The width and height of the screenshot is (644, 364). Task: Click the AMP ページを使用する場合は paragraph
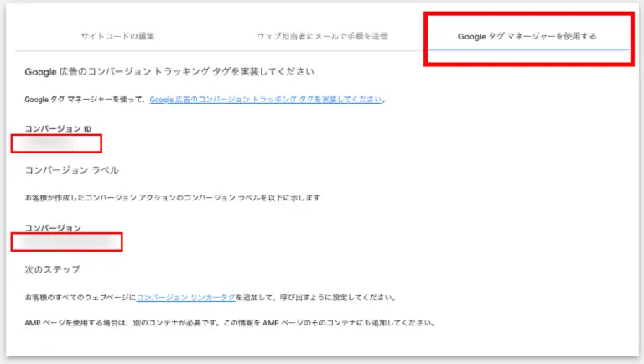[230, 323]
